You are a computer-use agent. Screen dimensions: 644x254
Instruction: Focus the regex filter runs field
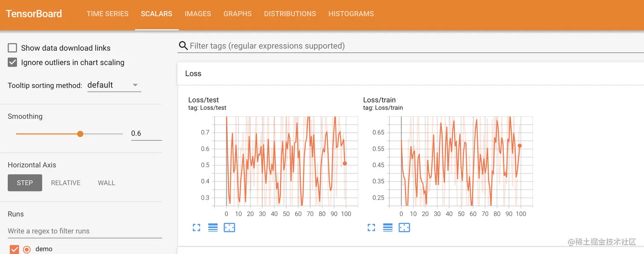point(84,231)
